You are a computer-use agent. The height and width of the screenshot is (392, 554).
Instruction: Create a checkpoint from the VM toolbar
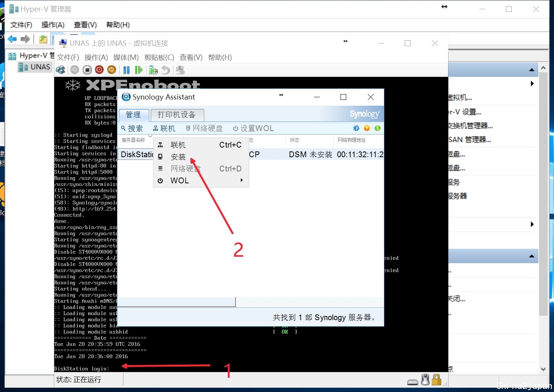point(153,70)
